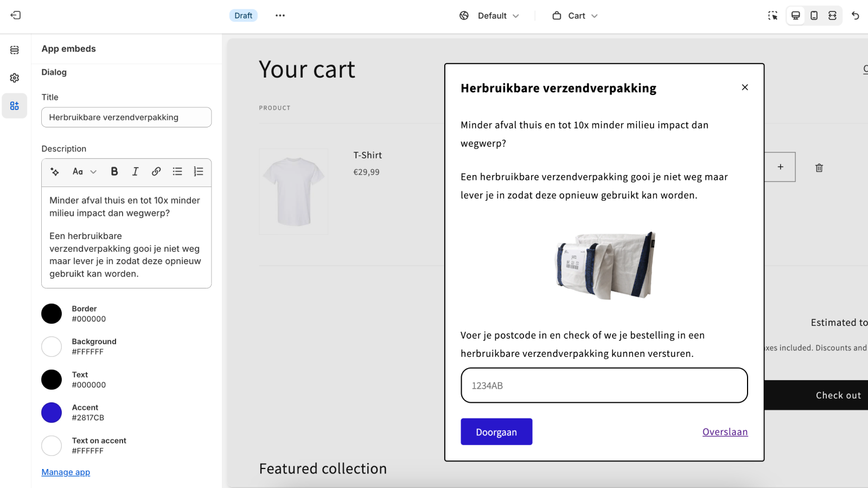
Task: Expand the text style Aa dropdown
Action: pyautogui.click(x=84, y=171)
